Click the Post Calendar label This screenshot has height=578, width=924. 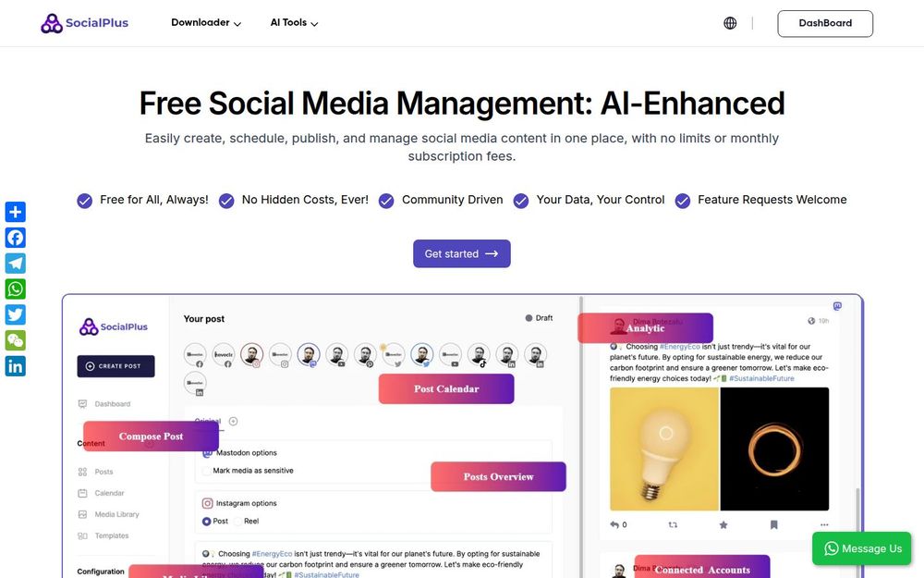coord(446,388)
